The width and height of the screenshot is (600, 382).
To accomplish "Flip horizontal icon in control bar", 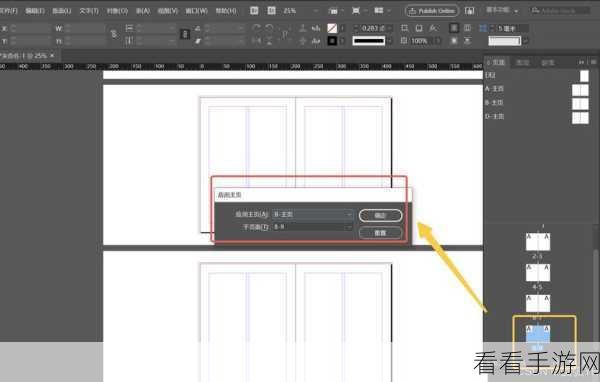I will coord(257,41).
